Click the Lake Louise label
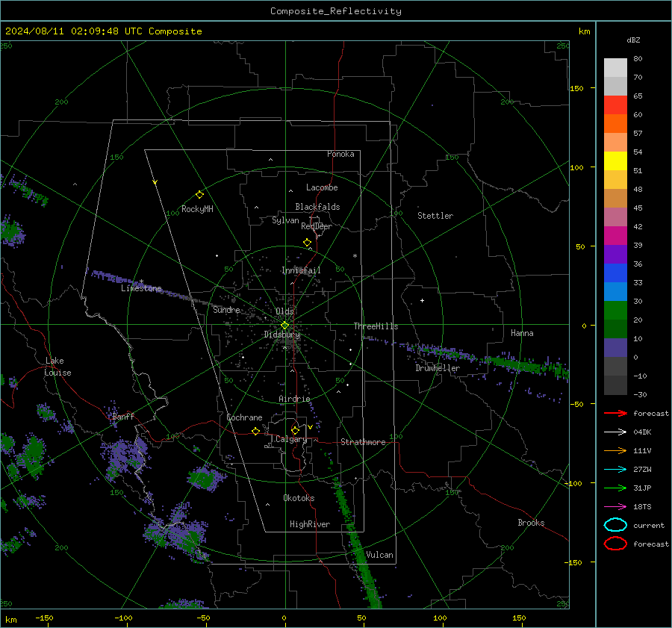The image size is (672, 628). [x=57, y=367]
